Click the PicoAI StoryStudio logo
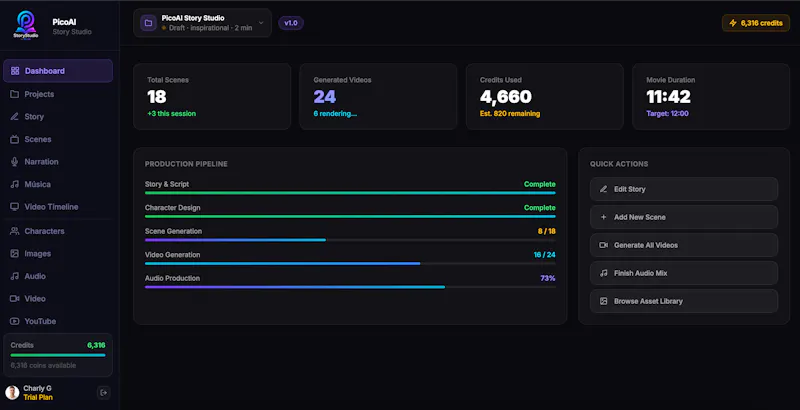800x410 pixels. pos(26,24)
